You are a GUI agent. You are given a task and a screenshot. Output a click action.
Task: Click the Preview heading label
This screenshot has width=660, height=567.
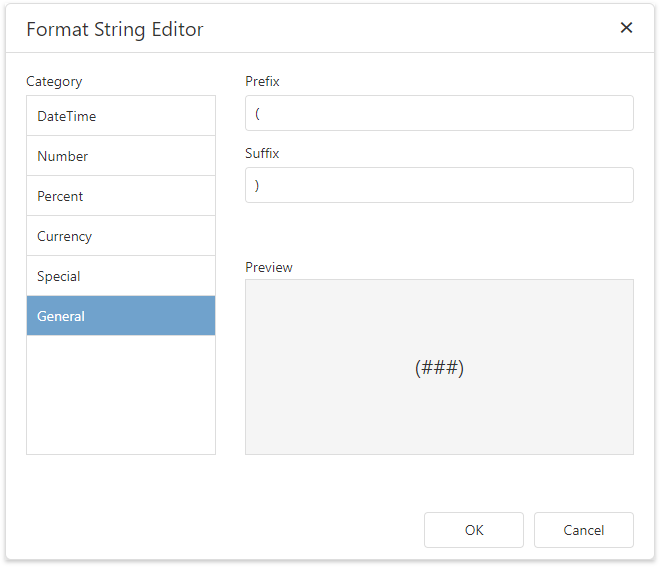pos(269,267)
